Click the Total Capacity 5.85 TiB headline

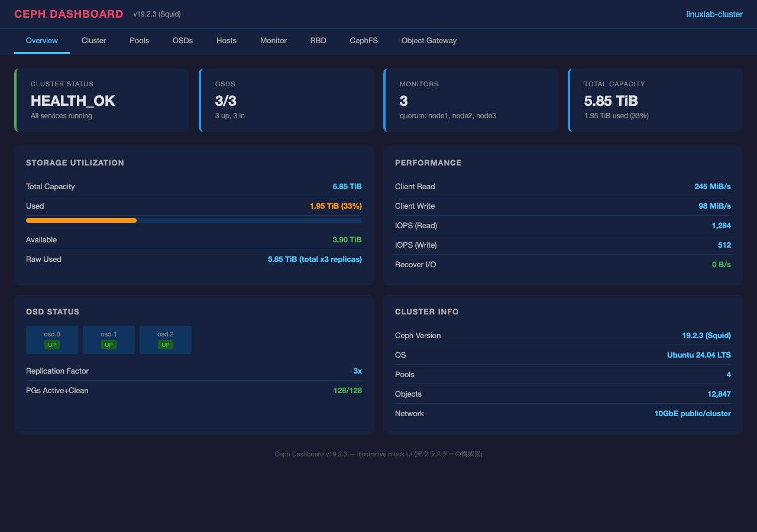(x=611, y=100)
